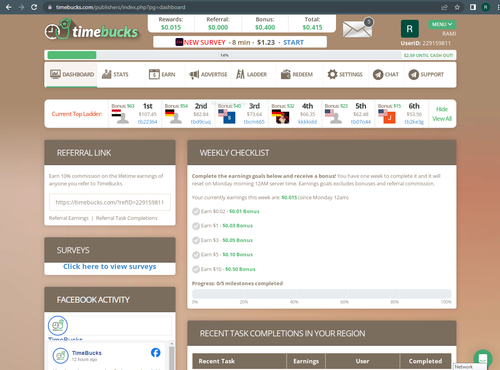This screenshot has width=500, height=370.
Task: Open 4th place user kkkkidd
Action: coord(307,122)
